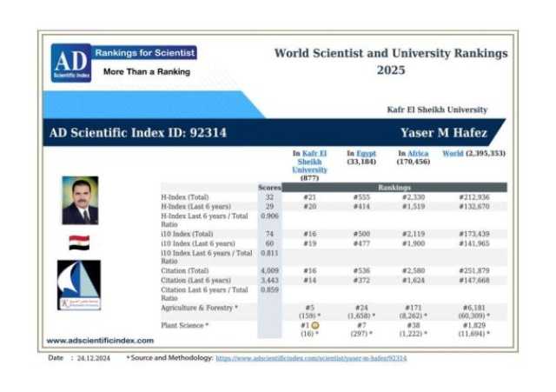The height and width of the screenshot is (392, 556).
Task: Click 'AD Scientific Index ID: 92314' text
Action: tap(138, 133)
